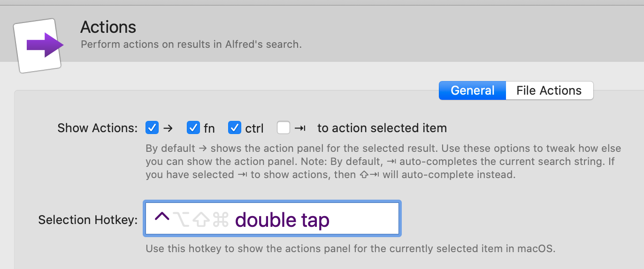Uncheck the ctrl Show Actions checkbox
The height and width of the screenshot is (269, 644).
[235, 127]
